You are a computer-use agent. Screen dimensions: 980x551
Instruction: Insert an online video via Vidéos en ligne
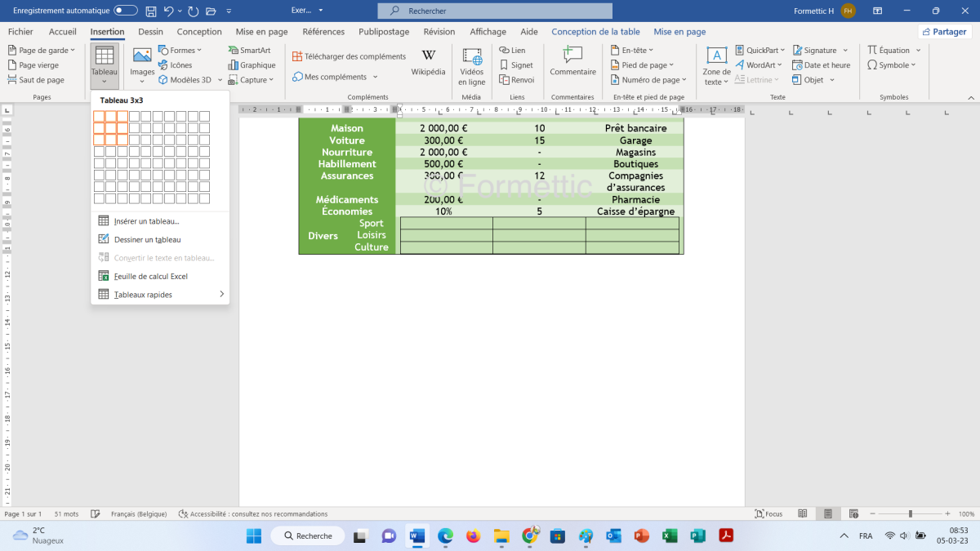(471, 65)
